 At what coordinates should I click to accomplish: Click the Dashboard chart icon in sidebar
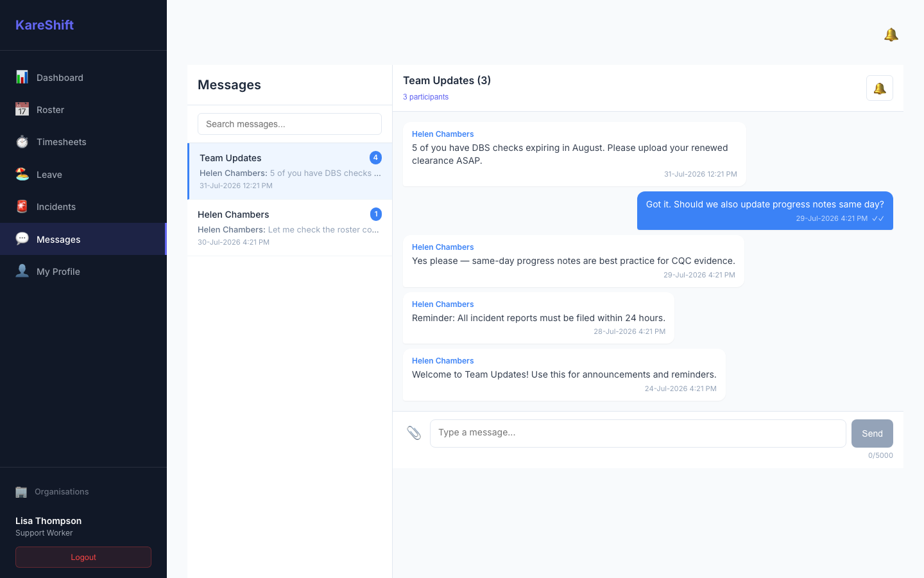click(22, 77)
